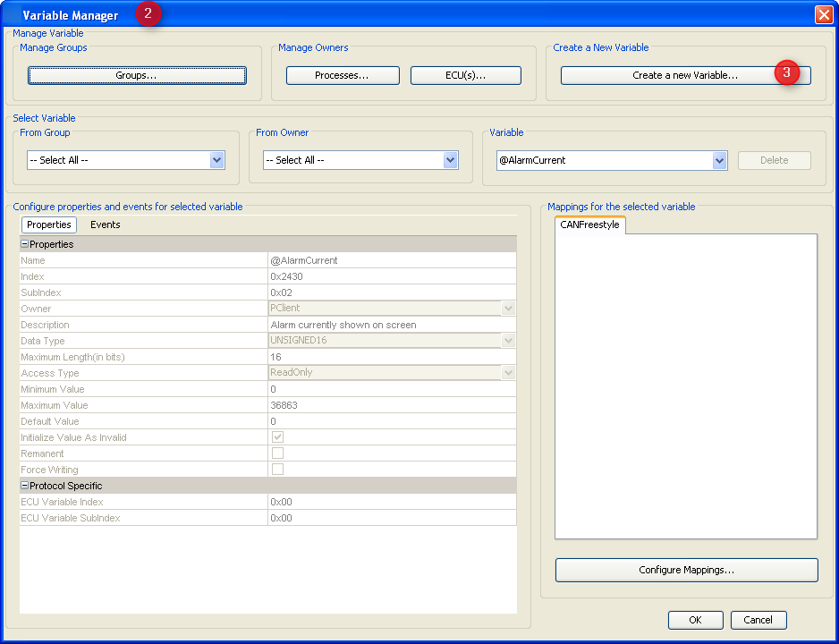
Task: Click the Configure Mappings... button
Action: point(686,570)
